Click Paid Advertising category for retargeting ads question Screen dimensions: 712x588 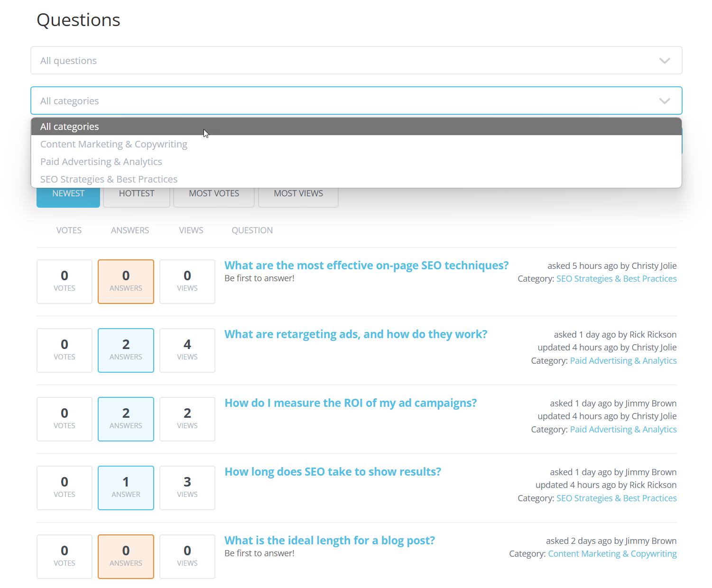[623, 361]
